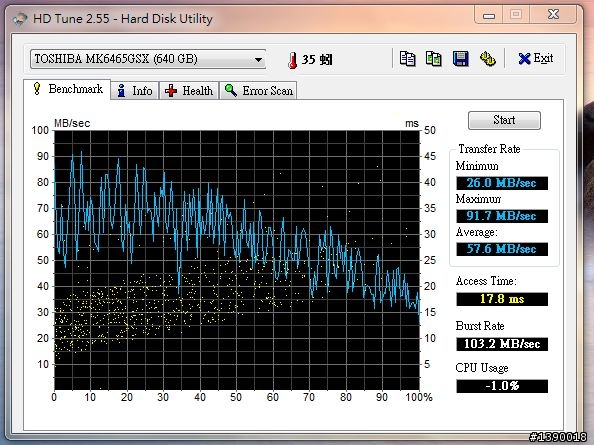
Task: Click the CPU Usage label
Action: click(x=482, y=368)
